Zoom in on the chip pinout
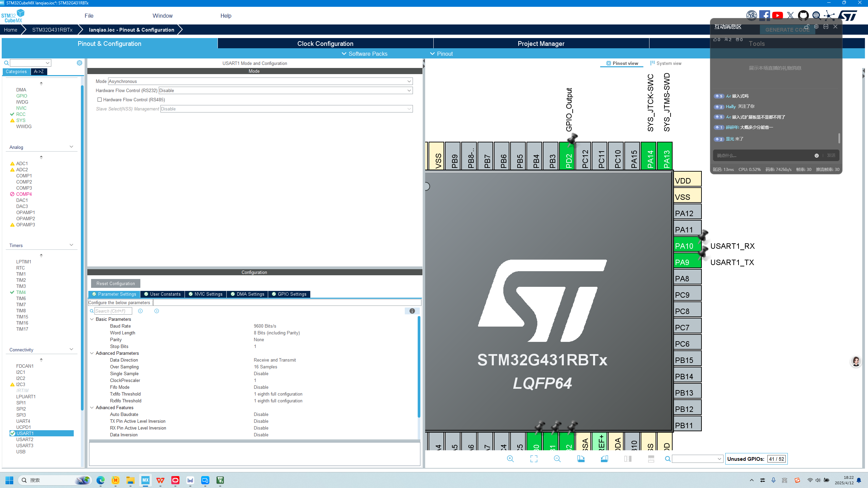The width and height of the screenshot is (868, 488). click(510, 459)
